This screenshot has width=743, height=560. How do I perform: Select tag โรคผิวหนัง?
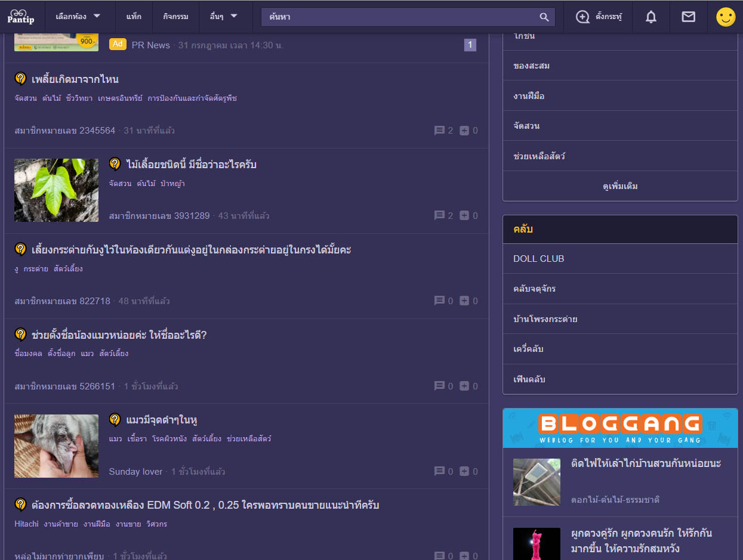click(x=169, y=439)
